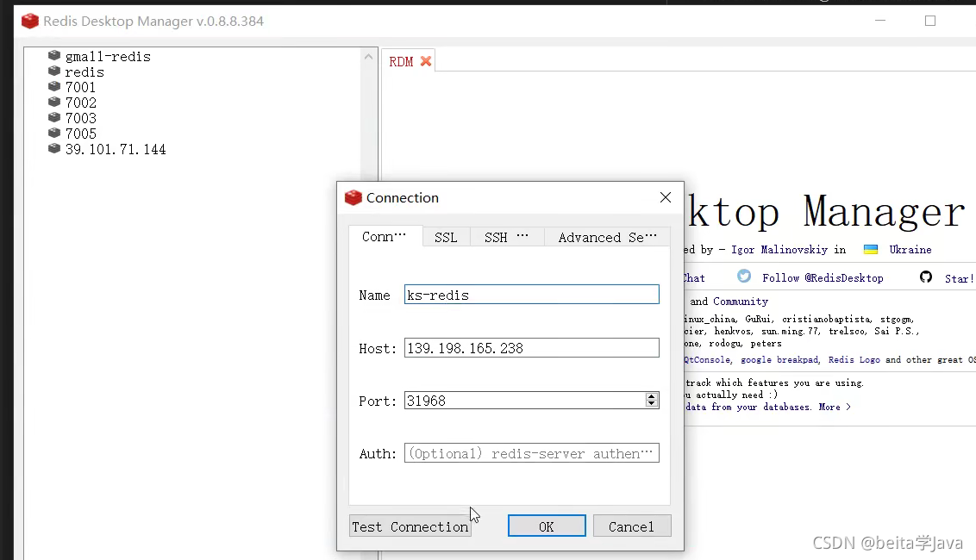Click the 39.101.71.144 server icon

click(x=54, y=148)
